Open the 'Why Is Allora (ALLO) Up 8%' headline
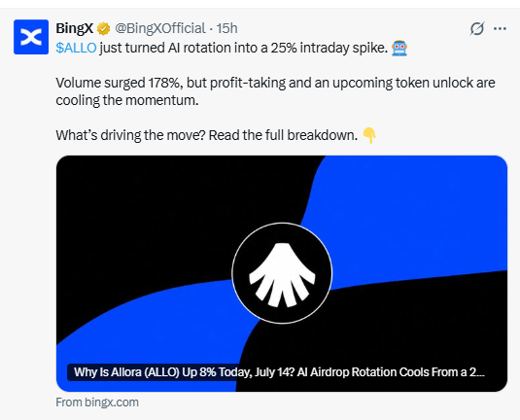This screenshot has width=520, height=420. (279, 372)
